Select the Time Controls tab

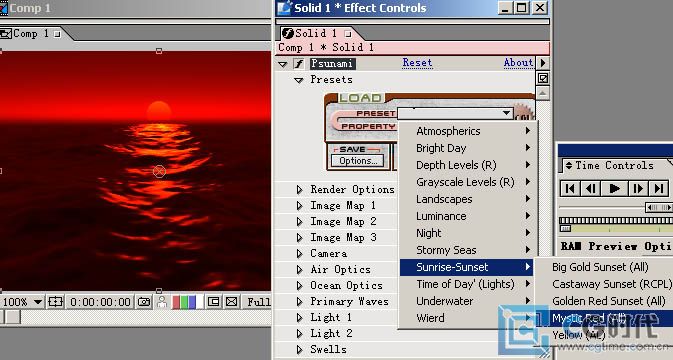click(x=614, y=165)
